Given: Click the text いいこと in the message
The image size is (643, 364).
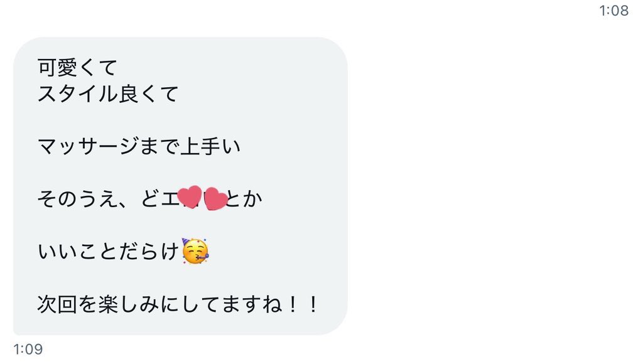Looking at the screenshot, I should click(x=77, y=251).
